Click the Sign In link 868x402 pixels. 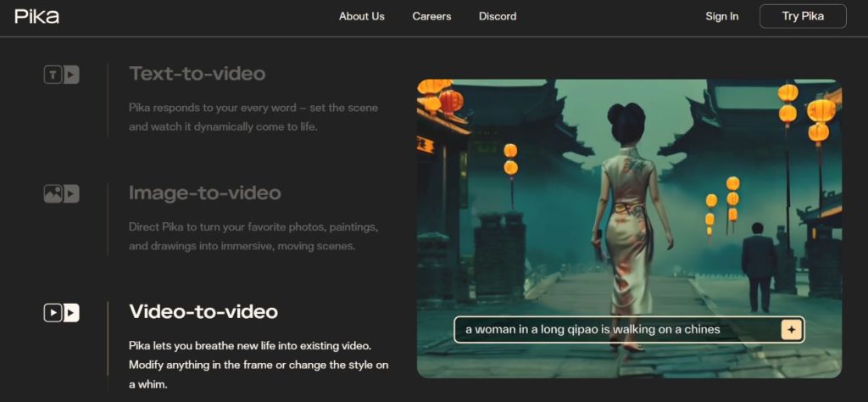pyautogui.click(x=721, y=16)
